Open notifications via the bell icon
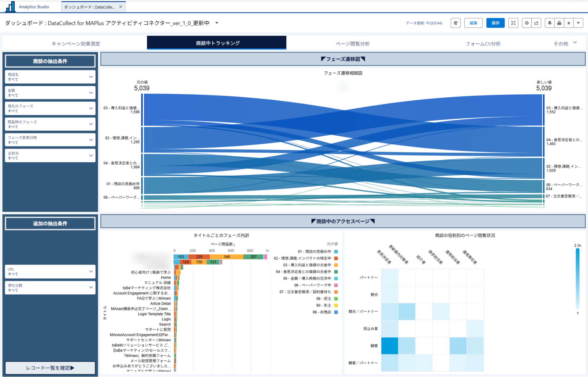This screenshot has width=588, height=377. [x=550, y=23]
